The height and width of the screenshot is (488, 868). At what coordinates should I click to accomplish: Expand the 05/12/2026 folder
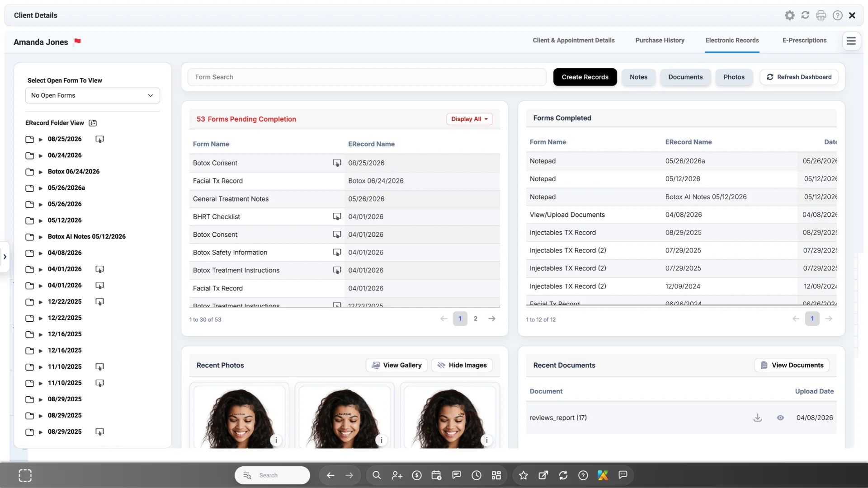click(x=41, y=221)
